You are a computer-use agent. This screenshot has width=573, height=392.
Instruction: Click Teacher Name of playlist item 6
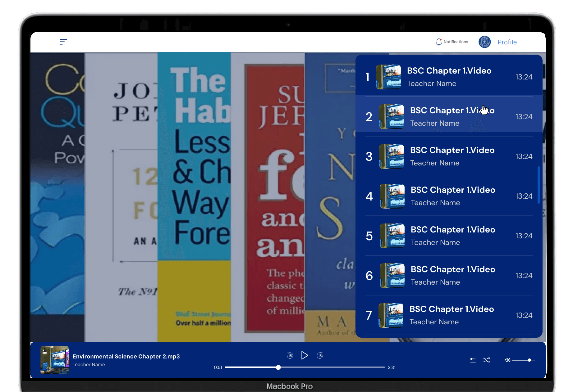tap(435, 282)
